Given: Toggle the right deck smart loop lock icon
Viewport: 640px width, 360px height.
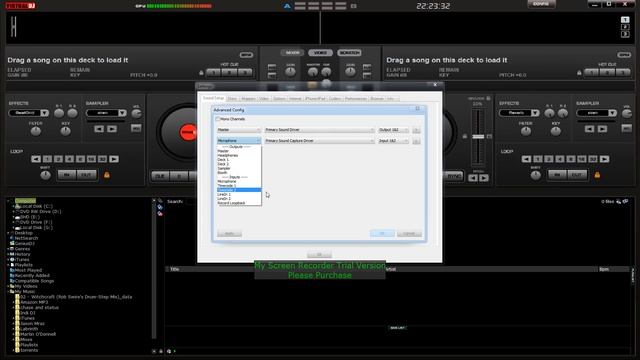Looking at the screenshot, I should [x=597, y=175].
